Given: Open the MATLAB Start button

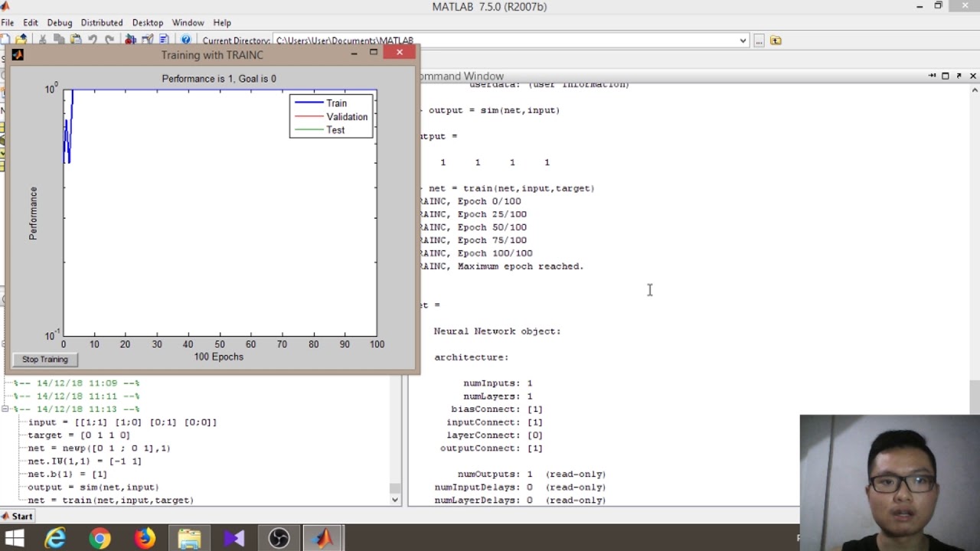Looking at the screenshot, I should click(18, 517).
